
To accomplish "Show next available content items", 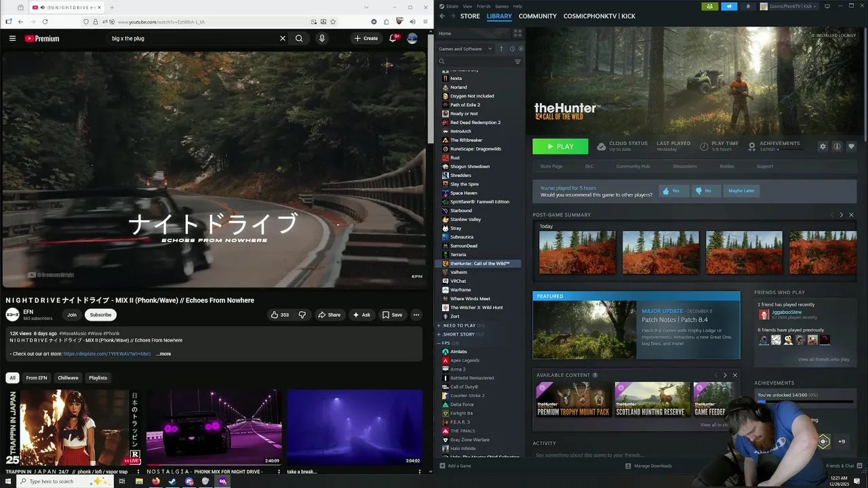I will (725, 375).
